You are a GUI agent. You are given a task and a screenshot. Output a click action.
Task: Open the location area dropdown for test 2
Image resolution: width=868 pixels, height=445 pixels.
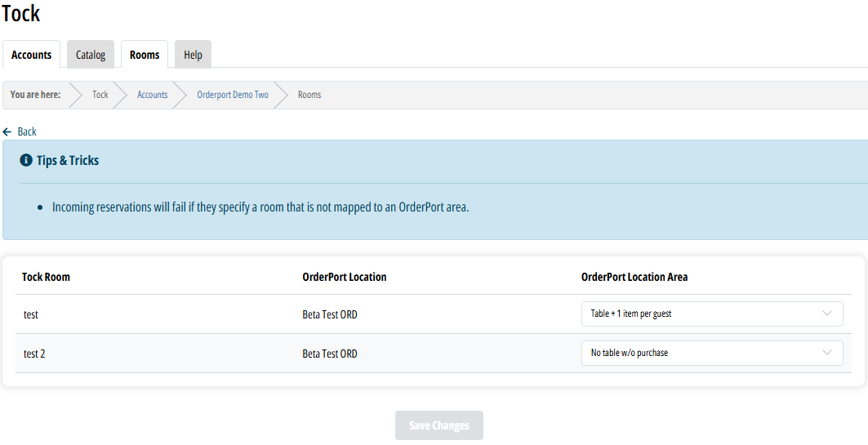[712, 353]
